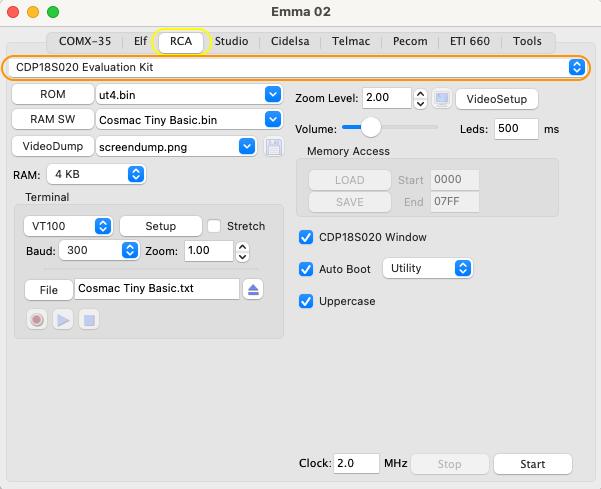Expand the ut4.bin ROM dropdown
Viewport: 601px width, 489px height.
273,95
